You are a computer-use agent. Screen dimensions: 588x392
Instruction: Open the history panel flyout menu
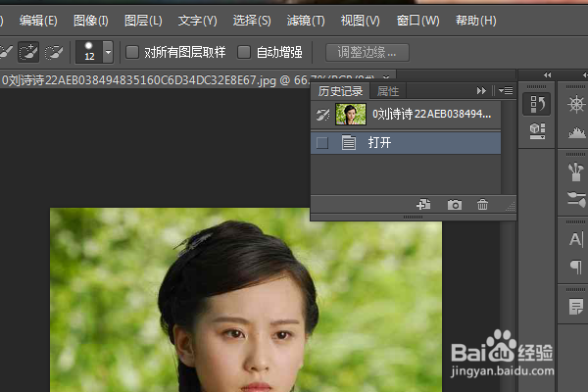tap(506, 90)
